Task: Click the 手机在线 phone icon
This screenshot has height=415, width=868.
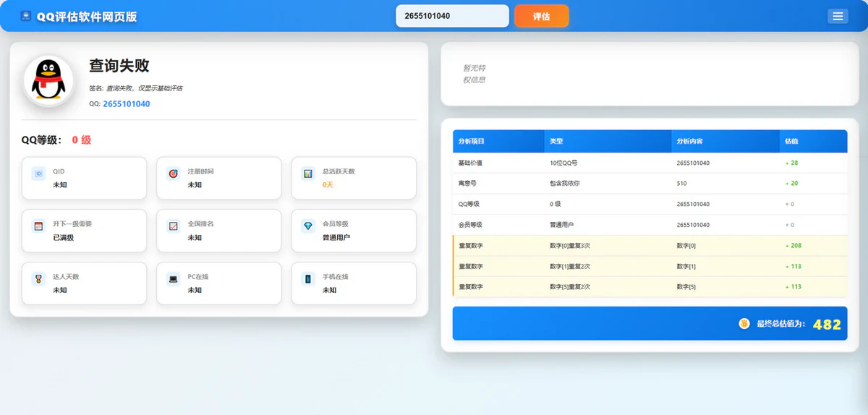Action: (308, 279)
